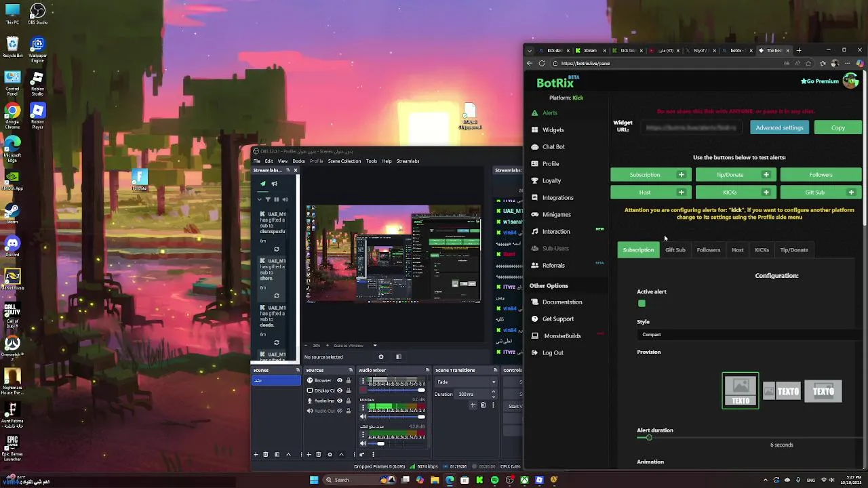Open the Docks menu in OBS
This screenshot has height=488, width=868.
click(298, 161)
